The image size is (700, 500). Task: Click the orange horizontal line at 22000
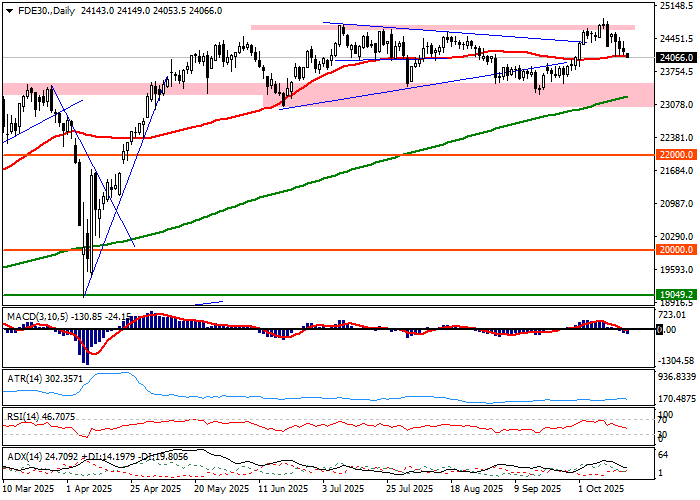click(300, 155)
